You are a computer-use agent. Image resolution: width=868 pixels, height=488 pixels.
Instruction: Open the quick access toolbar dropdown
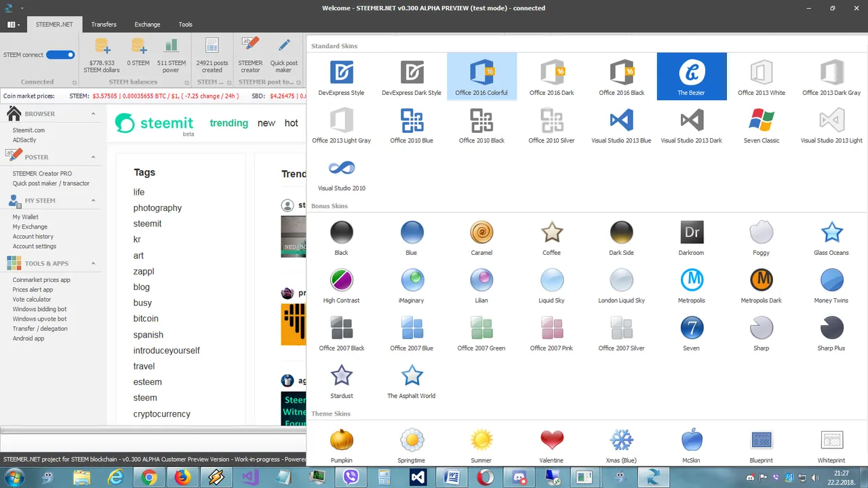pos(22,8)
